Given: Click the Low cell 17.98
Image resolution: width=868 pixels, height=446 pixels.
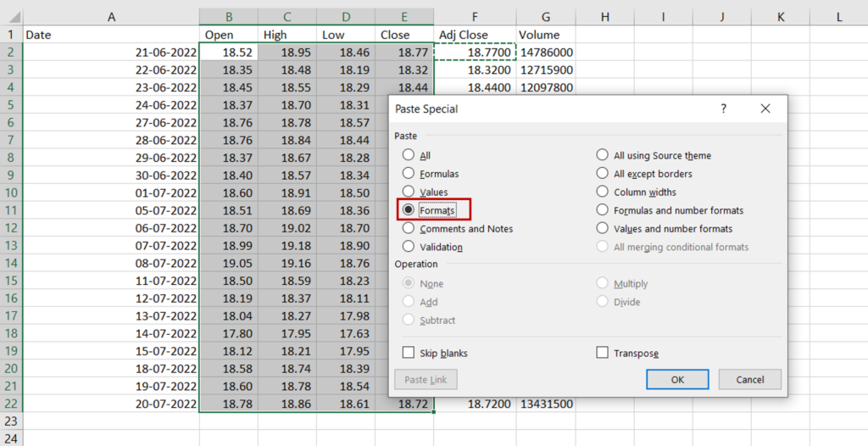Looking at the screenshot, I should point(346,315).
